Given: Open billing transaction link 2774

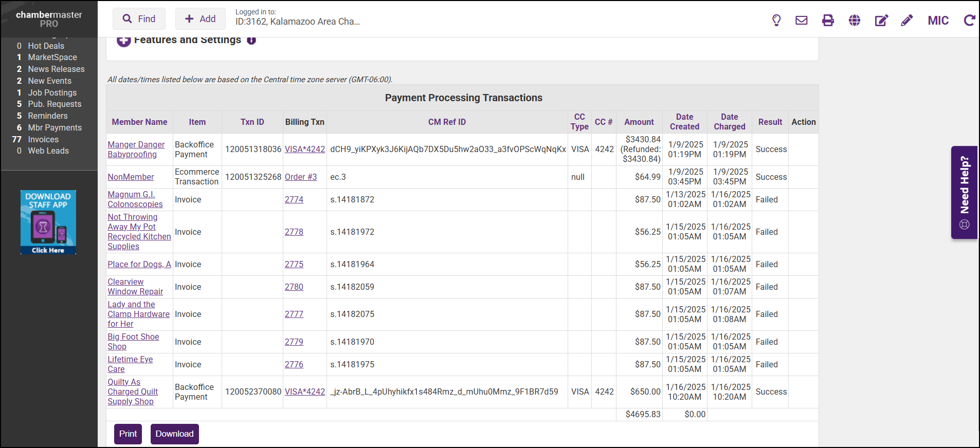Looking at the screenshot, I should pyautogui.click(x=294, y=199).
